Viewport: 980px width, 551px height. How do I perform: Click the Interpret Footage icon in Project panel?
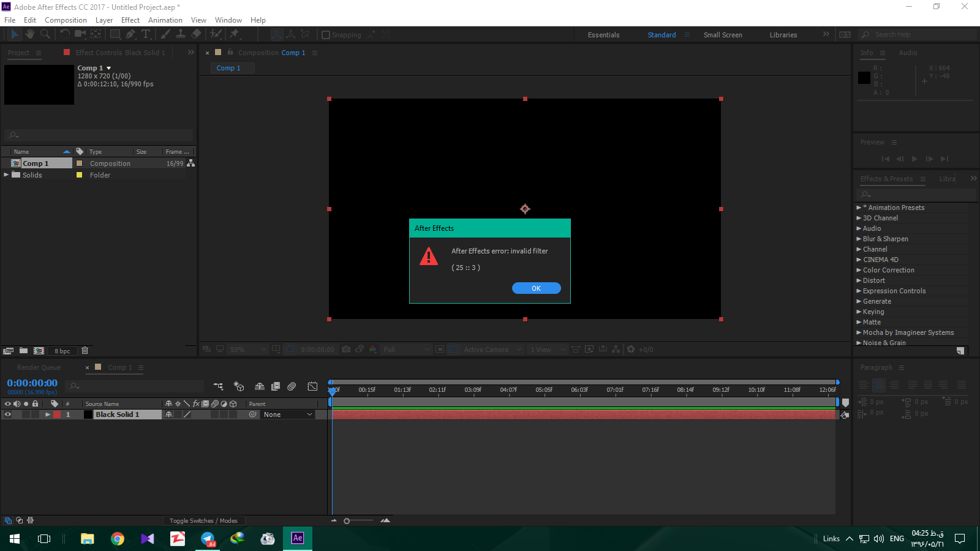[8, 351]
